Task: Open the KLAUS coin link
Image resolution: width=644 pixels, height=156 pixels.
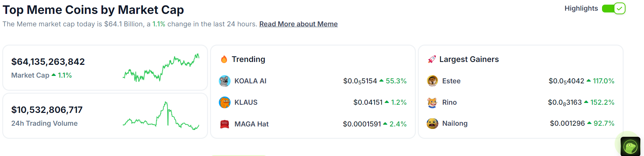Action: pyautogui.click(x=246, y=102)
